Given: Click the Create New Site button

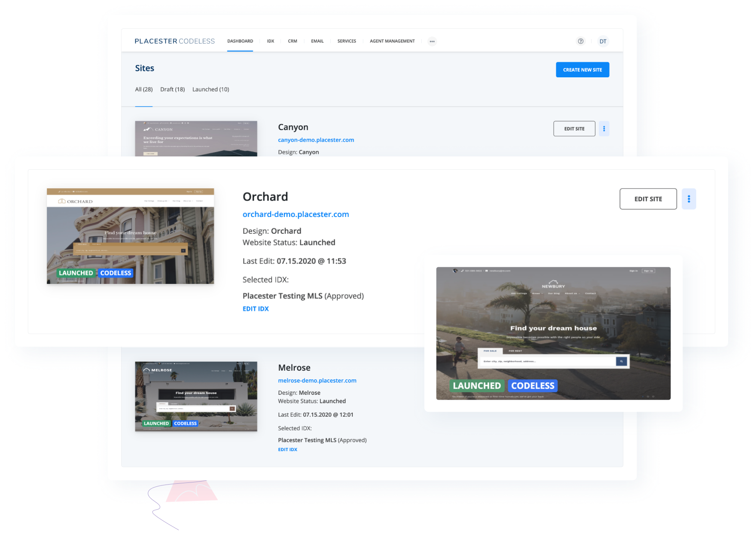Looking at the screenshot, I should pyautogui.click(x=582, y=70).
